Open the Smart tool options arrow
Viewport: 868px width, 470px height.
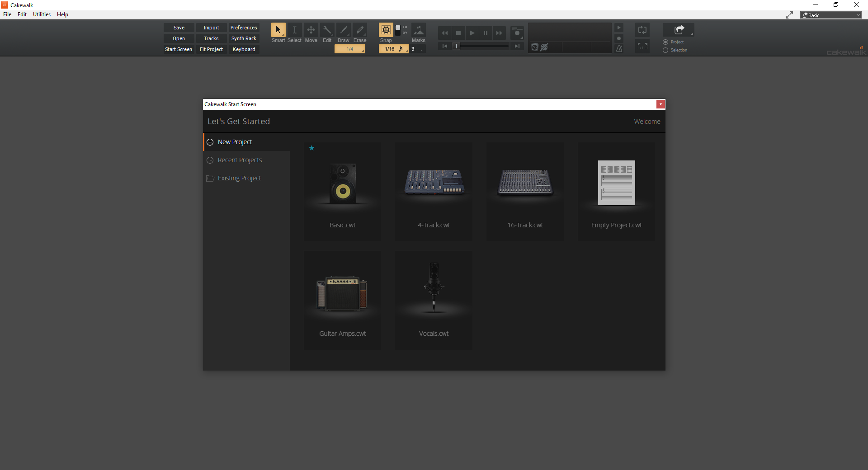click(283, 35)
